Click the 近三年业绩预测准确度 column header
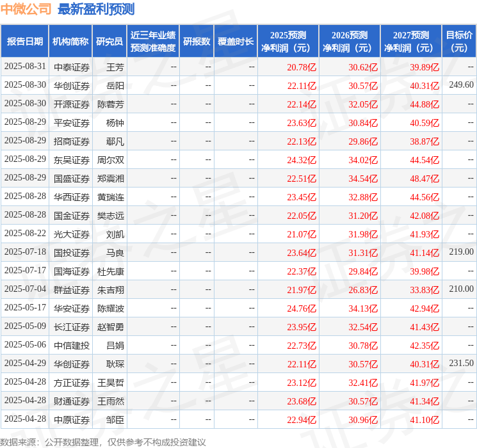The height and width of the screenshot is (448, 477). [153, 42]
